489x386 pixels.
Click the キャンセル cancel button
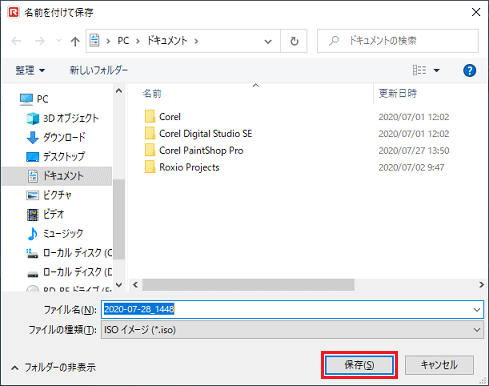coord(439,365)
